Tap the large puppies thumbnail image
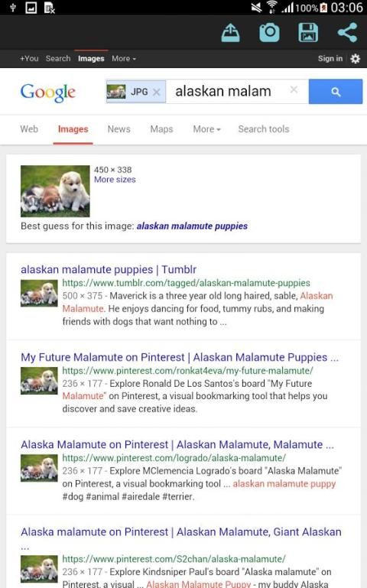The image size is (367, 588). click(55, 191)
